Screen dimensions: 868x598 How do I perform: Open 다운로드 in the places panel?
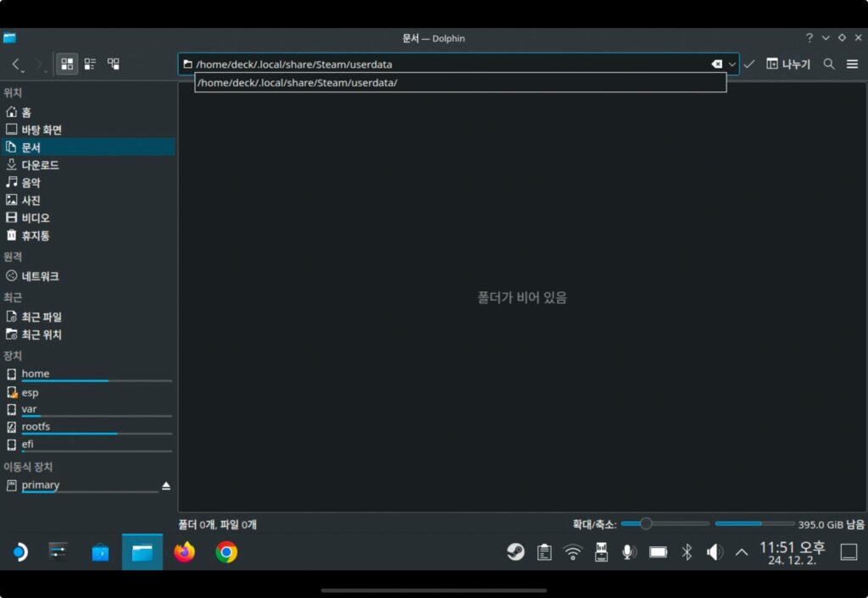pyautogui.click(x=88, y=165)
